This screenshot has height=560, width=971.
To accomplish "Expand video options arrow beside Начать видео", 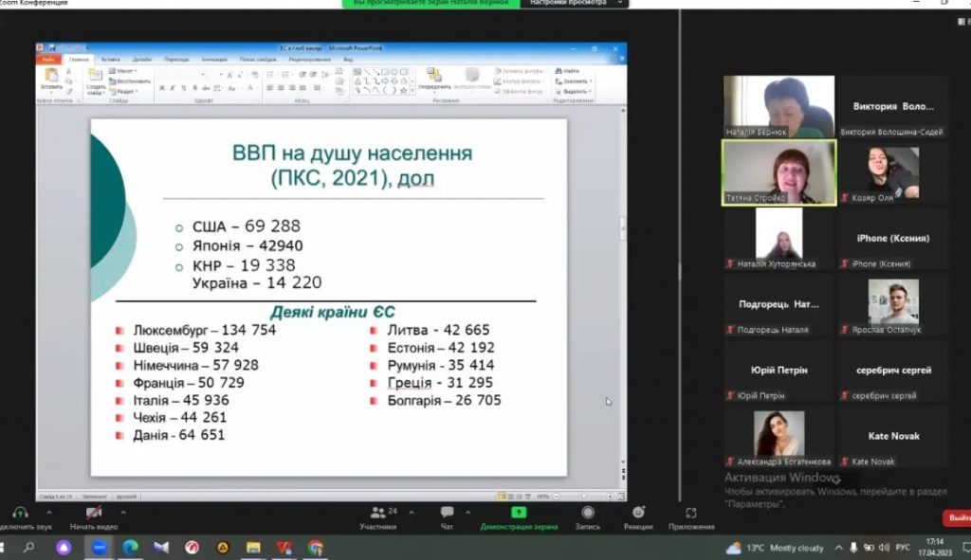I will pyautogui.click(x=123, y=511).
